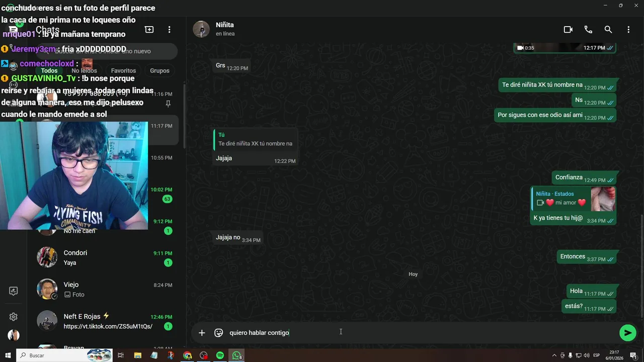Send the typed message with green arrow

(627, 332)
